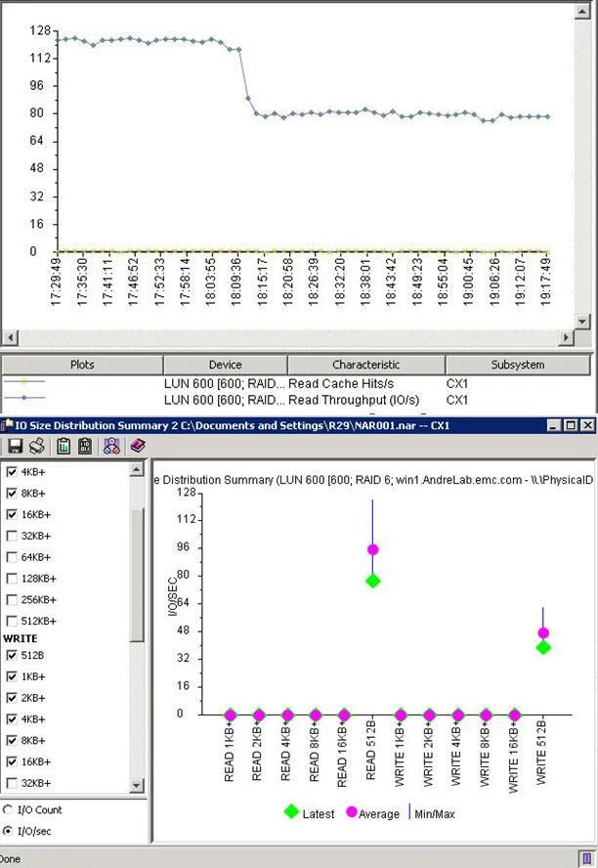
Task: Select the I/O Count radio button
Action: (x=8, y=810)
